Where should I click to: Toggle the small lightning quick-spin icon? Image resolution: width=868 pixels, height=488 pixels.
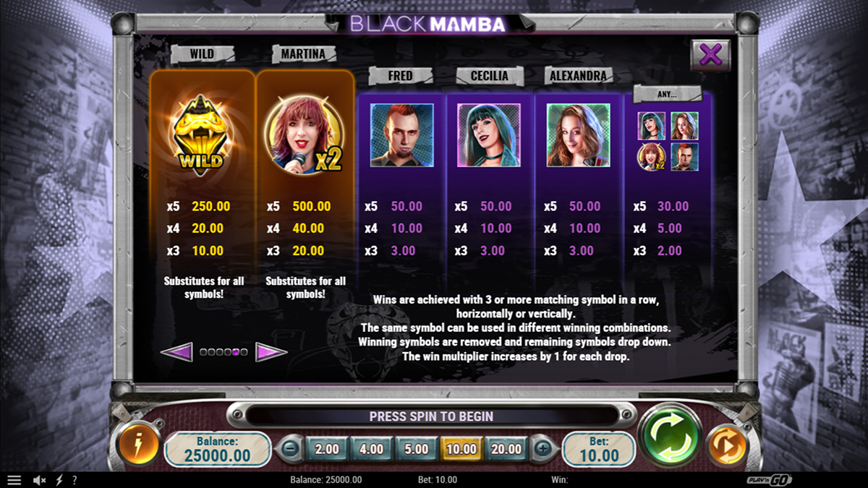60,480
